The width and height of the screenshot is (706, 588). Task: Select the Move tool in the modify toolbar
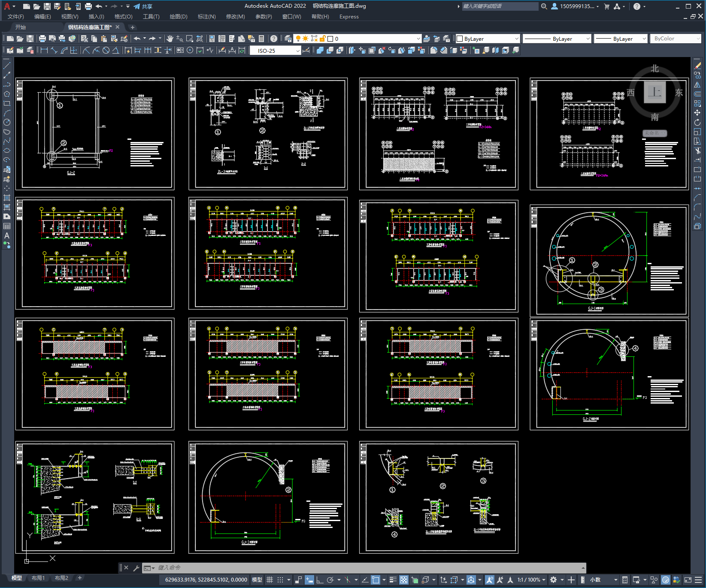(x=697, y=113)
